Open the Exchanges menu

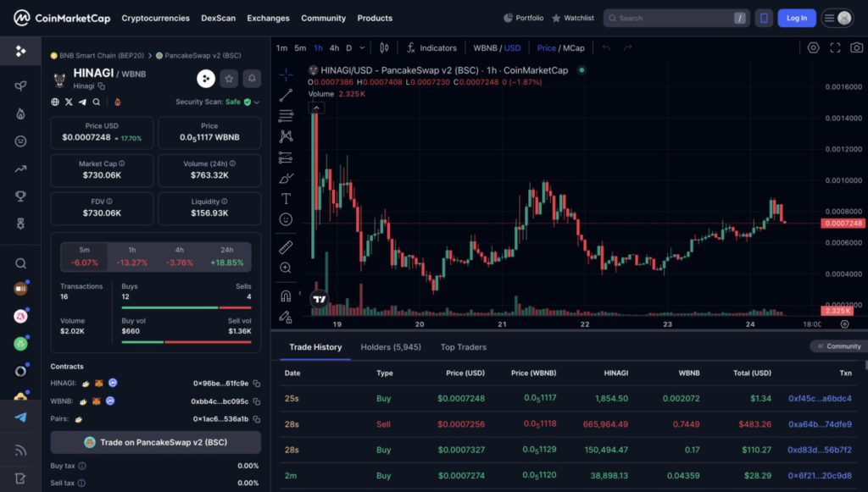(268, 18)
